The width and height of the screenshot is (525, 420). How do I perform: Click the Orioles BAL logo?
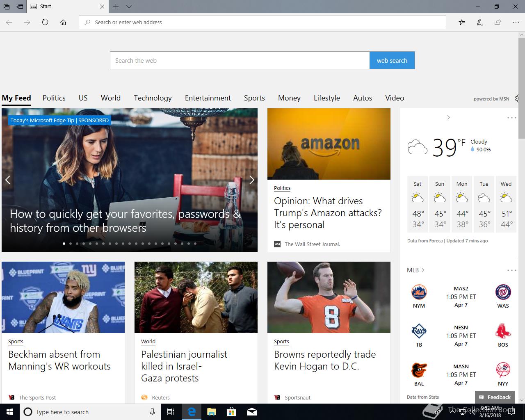(419, 370)
